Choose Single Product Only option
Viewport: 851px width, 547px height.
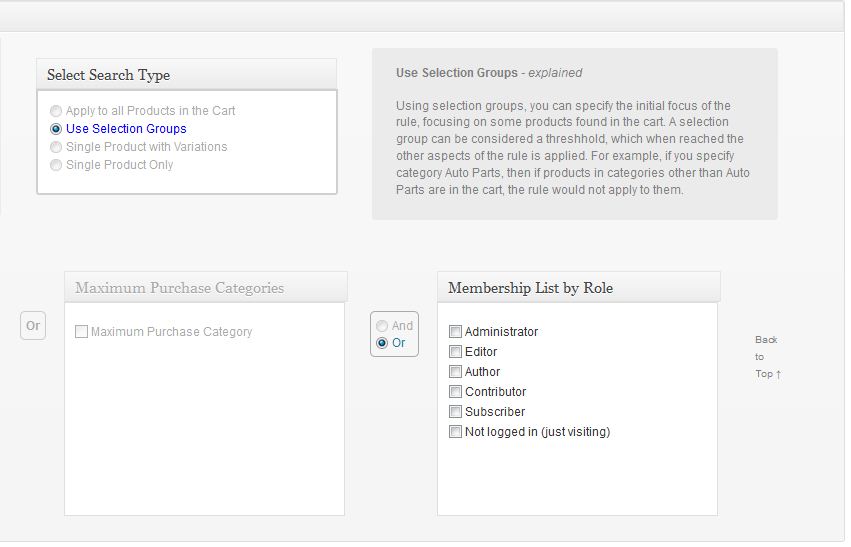(56, 165)
